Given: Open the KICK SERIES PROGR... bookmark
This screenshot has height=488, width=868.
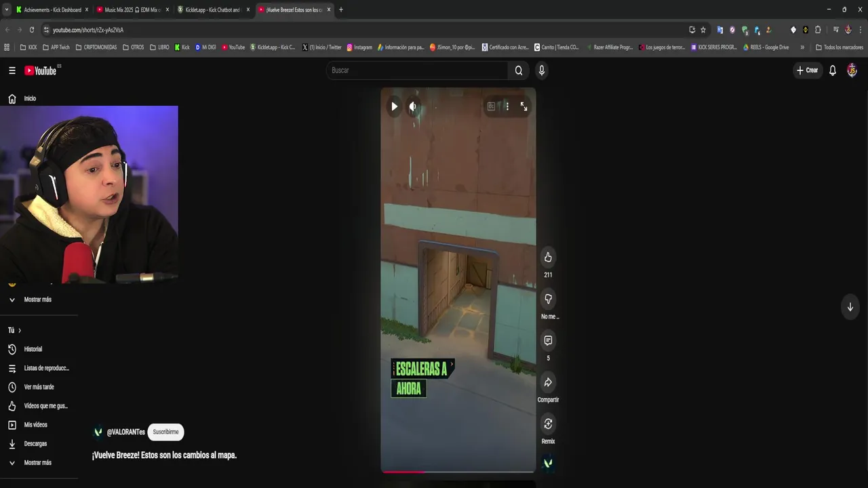Looking at the screenshot, I should coord(713,47).
